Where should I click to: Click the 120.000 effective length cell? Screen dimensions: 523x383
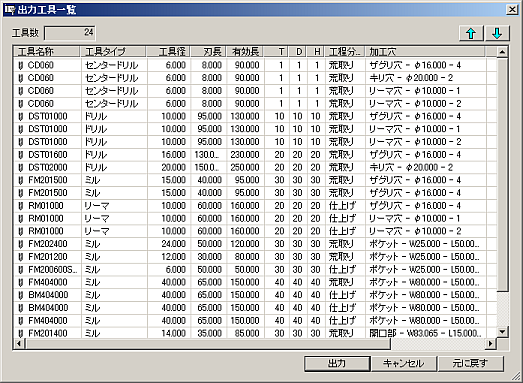point(245,244)
